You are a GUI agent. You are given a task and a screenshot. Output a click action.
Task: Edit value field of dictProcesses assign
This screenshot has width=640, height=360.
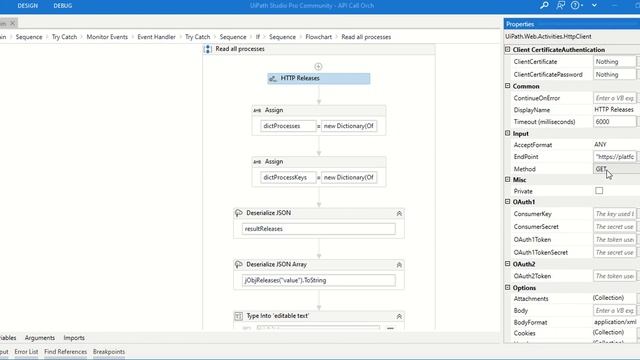[349, 126]
